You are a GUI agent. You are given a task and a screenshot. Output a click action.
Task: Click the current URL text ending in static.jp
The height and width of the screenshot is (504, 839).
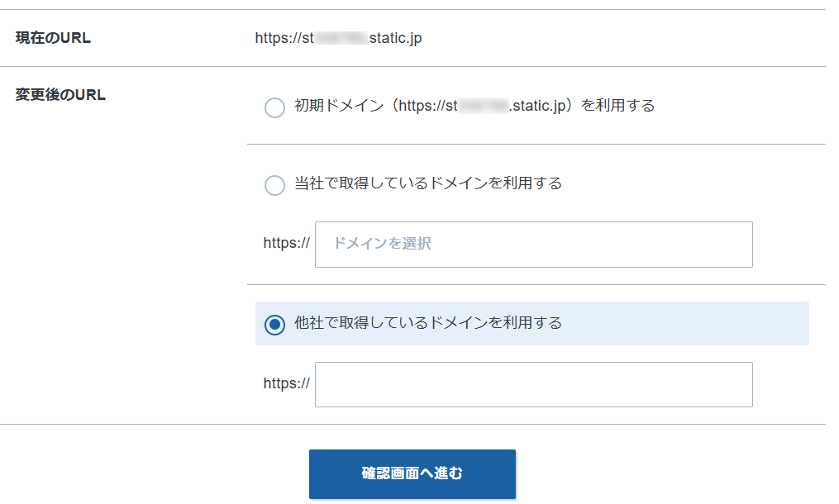click(338, 38)
